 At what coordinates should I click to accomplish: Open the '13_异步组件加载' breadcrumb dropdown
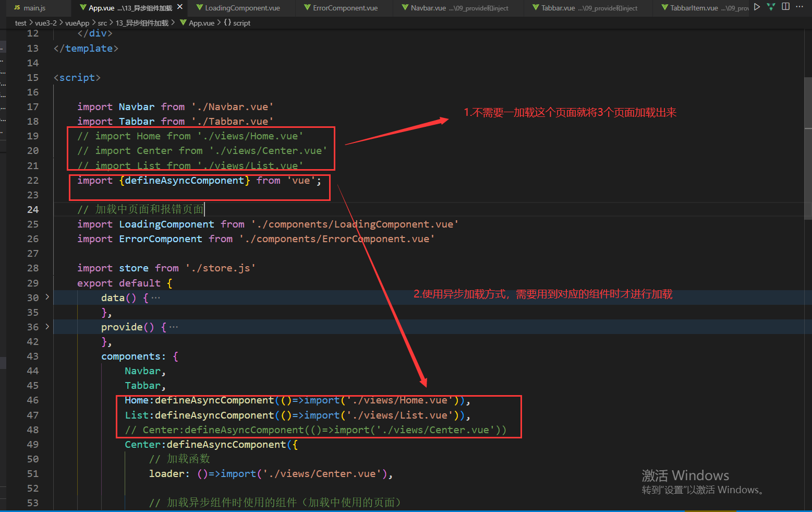point(142,23)
